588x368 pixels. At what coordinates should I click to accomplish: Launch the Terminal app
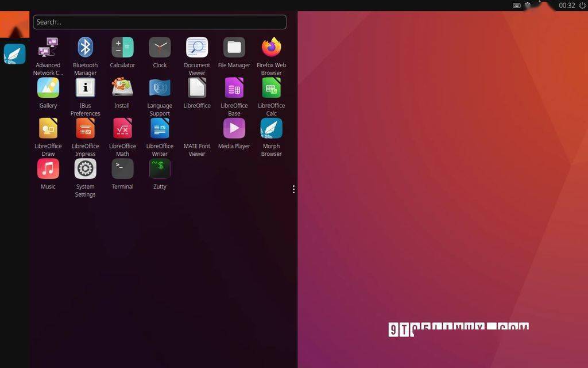click(x=122, y=169)
